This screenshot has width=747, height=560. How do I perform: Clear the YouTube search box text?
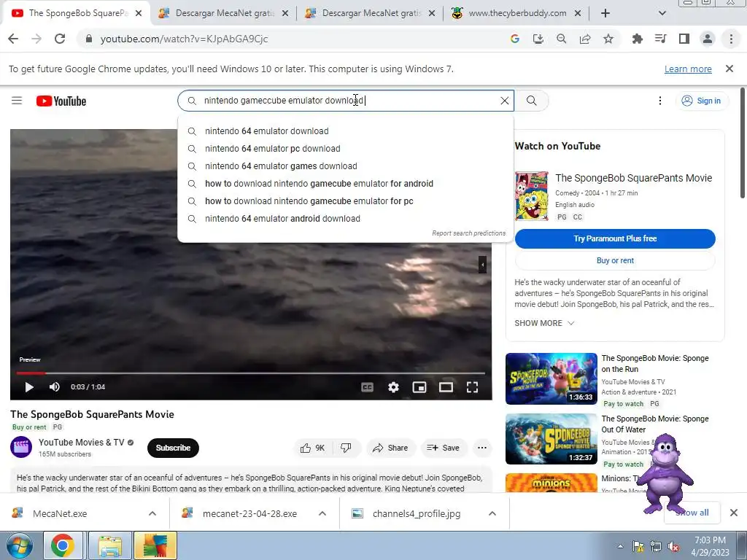click(505, 101)
